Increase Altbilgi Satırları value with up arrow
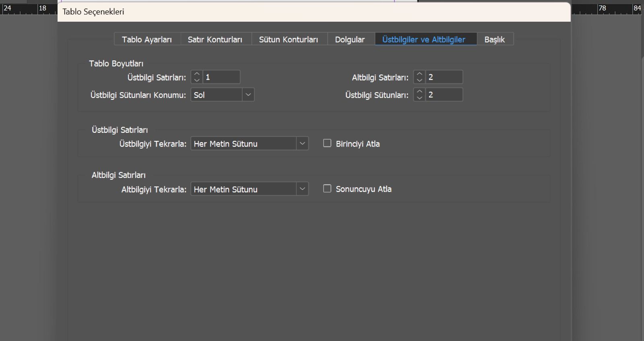This screenshot has height=341, width=644. tap(419, 74)
